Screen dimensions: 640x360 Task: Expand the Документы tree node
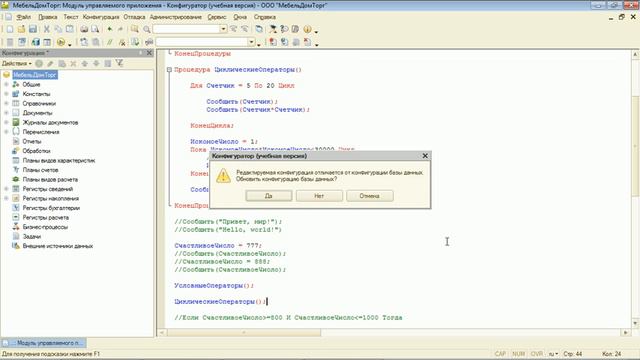click(x=6, y=113)
